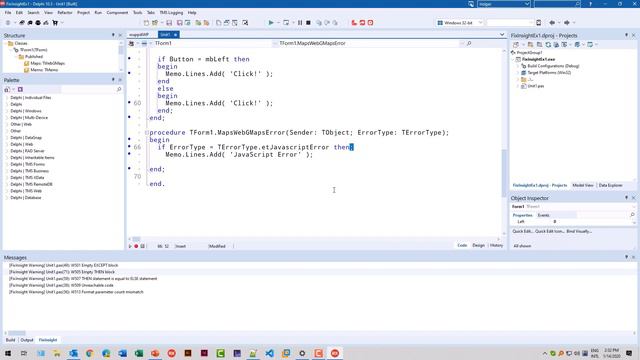The image size is (640, 360).
Task: Click the Open file toolbar icon
Action: click(155, 23)
